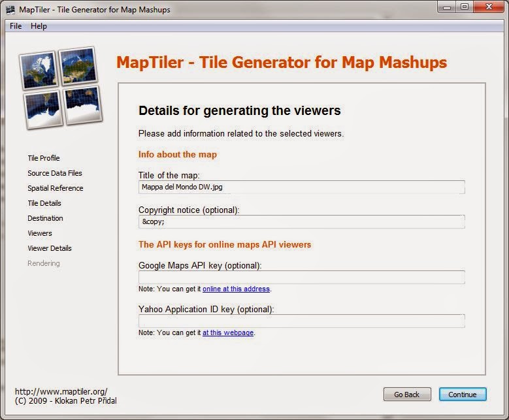
Task: Maximize the MapTiler window
Action: point(465,7)
